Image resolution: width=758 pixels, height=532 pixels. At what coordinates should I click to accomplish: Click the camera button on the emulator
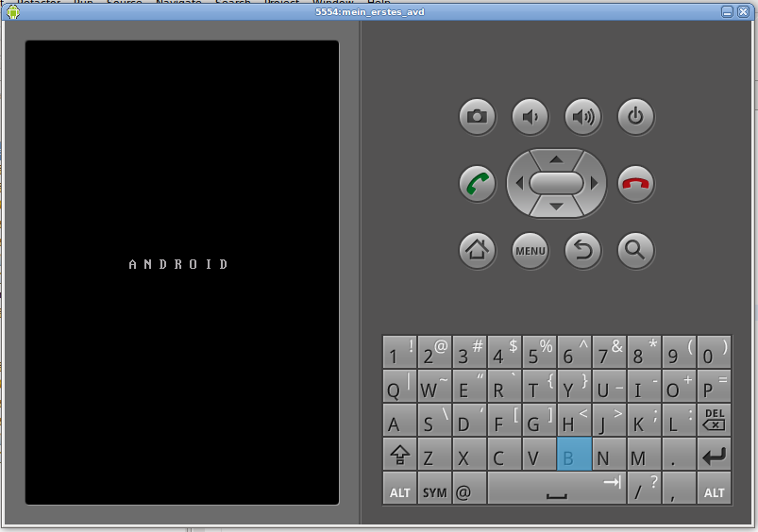tap(477, 117)
